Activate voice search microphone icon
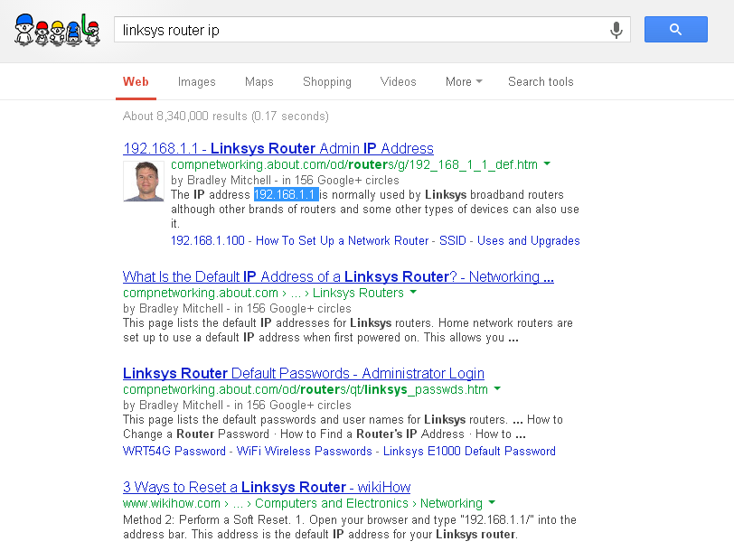This screenshot has width=734, height=560. click(616, 30)
